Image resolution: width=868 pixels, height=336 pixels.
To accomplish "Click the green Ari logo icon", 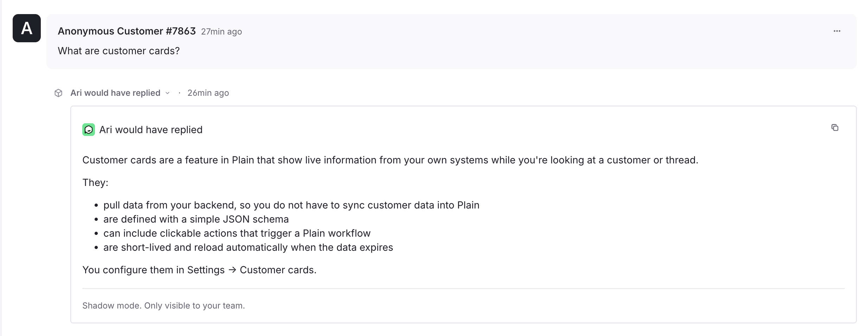I will [89, 130].
